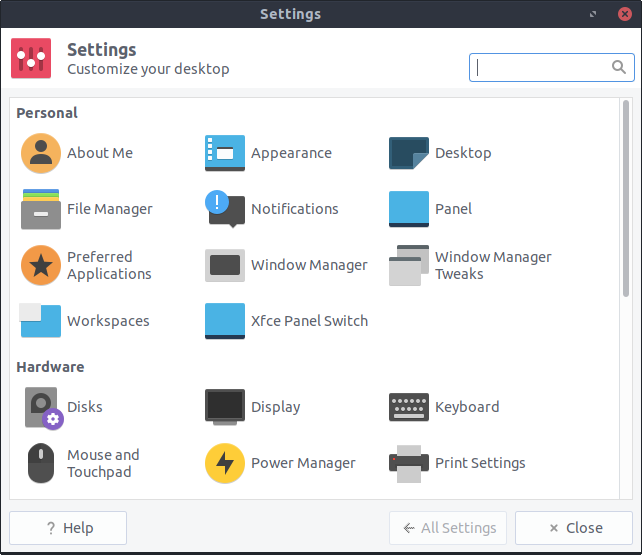This screenshot has width=642, height=555.
Task: Click the 'Notifications' label
Action: tap(295, 209)
